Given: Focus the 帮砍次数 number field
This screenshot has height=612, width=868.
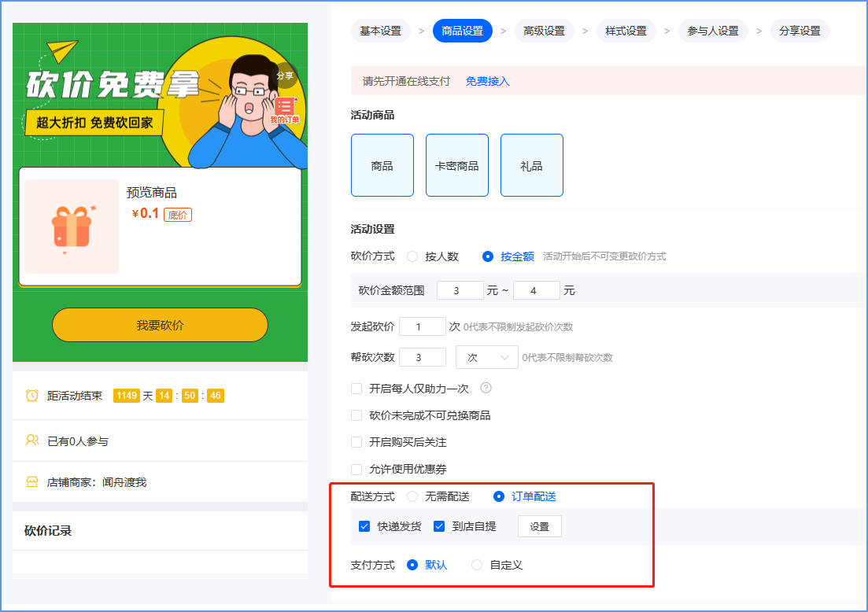Looking at the screenshot, I should click(423, 357).
